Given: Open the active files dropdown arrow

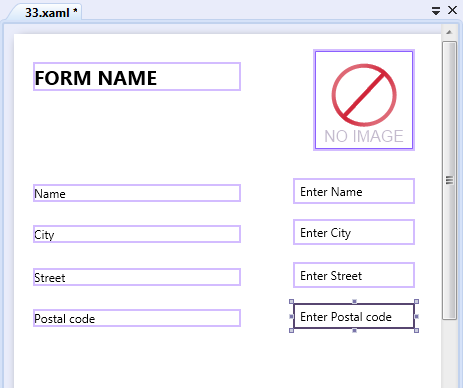Looking at the screenshot, I should point(436,11).
